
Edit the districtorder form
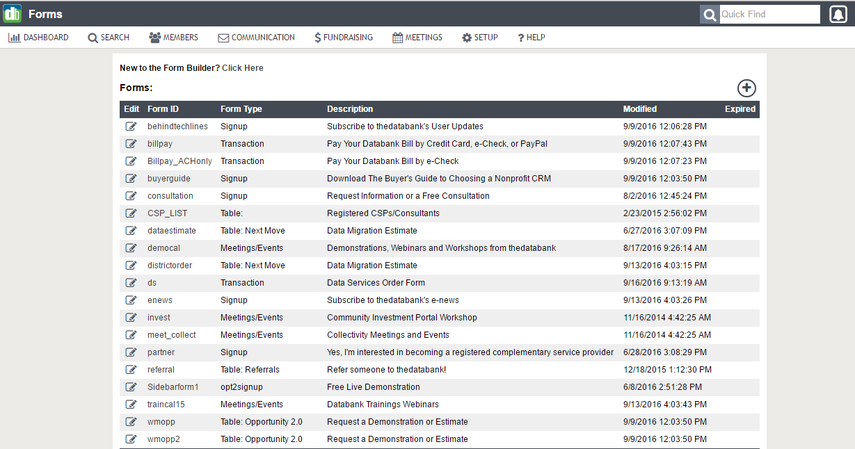click(131, 265)
